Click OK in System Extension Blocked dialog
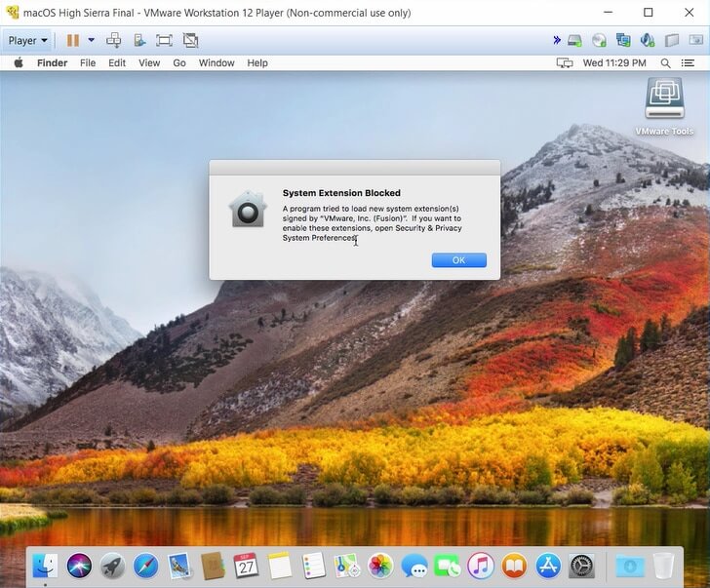This screenshot has width=710, height=588. pyautogui.click(x=458, y=260)
